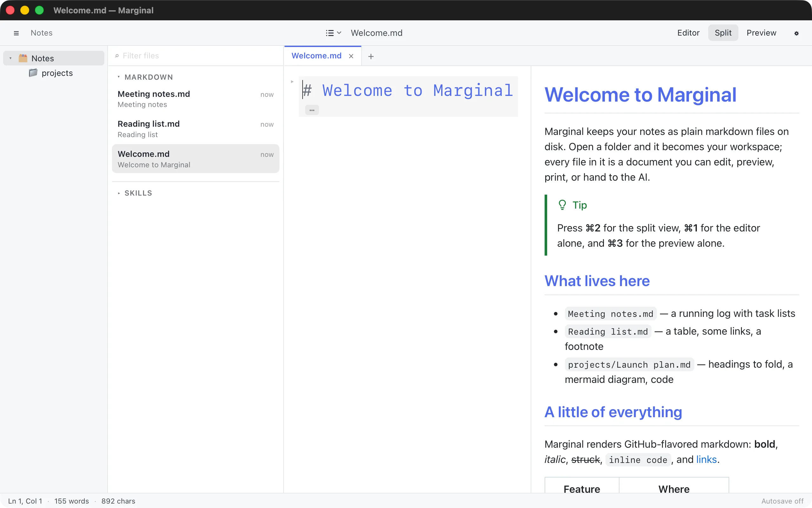
Task: Open Meeting notes.md in the file list
Action: click(196, 99)
